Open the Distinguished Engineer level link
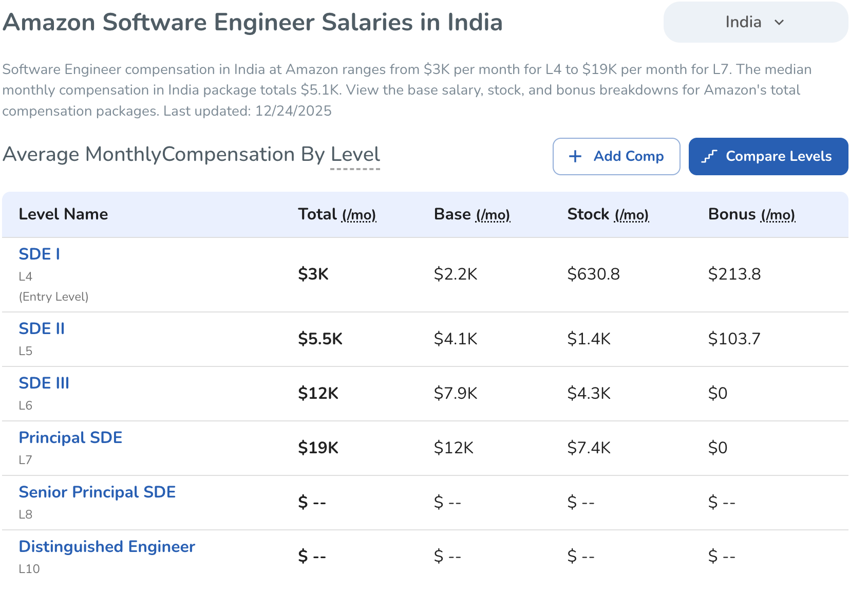 (107, 546)
